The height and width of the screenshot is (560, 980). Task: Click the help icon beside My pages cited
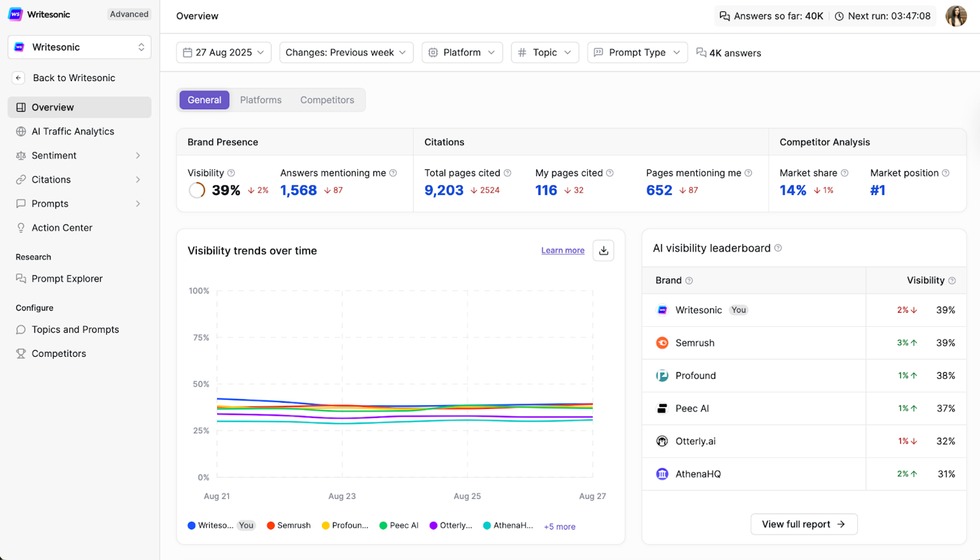pyautogui.click(x=610, y=173)
